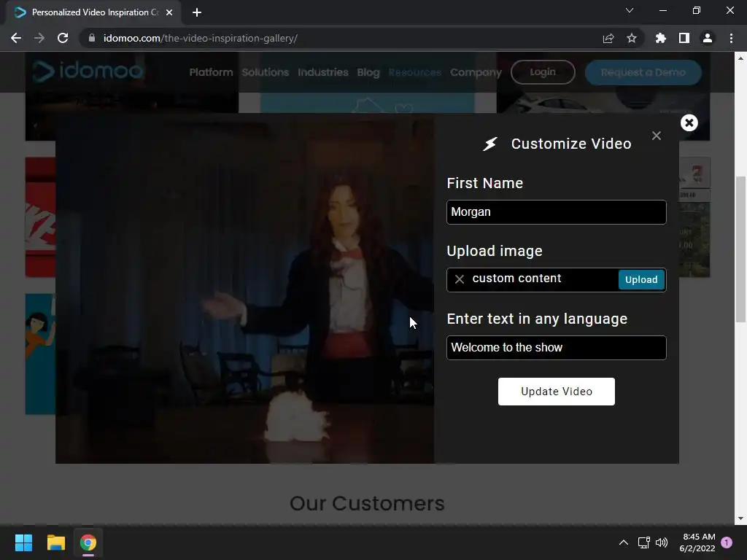
Task: Open a new browser tab
Action: [197, 12]
